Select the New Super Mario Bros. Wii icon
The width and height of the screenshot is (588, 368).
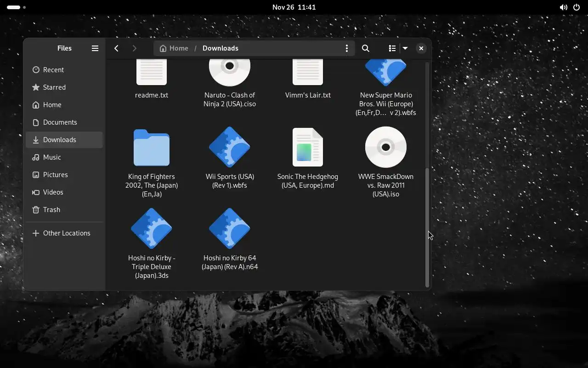[386, 72]
